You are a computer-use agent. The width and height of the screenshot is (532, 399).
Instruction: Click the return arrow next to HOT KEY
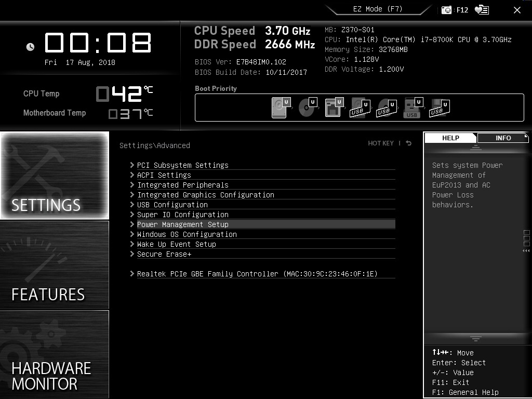pyautogui.click(x=408, y=142)
